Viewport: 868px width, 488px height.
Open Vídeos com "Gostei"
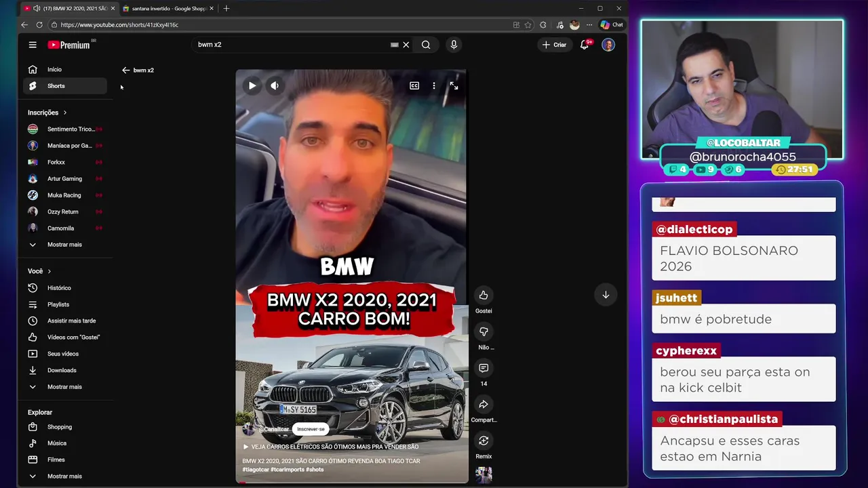click(x=65, y=337)
